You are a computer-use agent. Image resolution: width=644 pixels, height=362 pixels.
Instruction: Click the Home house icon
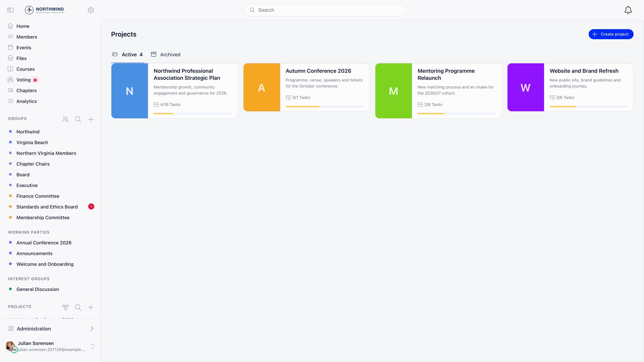(10, 26)
